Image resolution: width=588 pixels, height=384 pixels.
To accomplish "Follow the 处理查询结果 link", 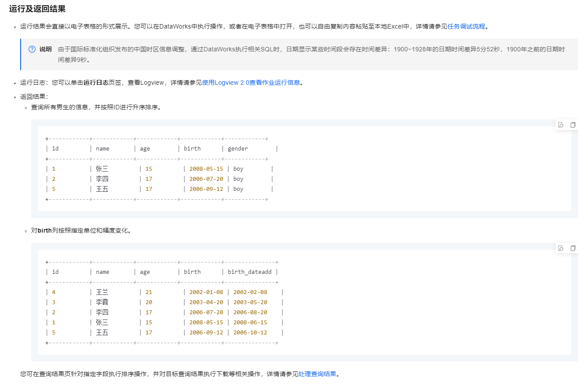I will [317, 374].
